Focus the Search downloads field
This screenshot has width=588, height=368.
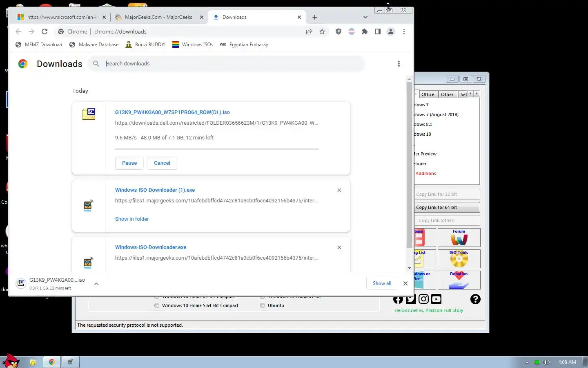click(x=227, y=64)
